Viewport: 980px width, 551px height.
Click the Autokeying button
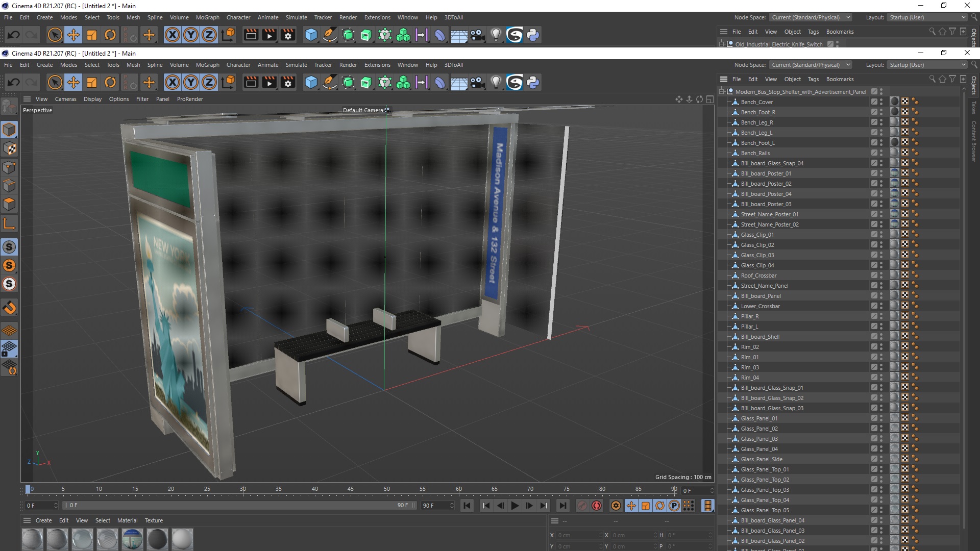[597, 506]
